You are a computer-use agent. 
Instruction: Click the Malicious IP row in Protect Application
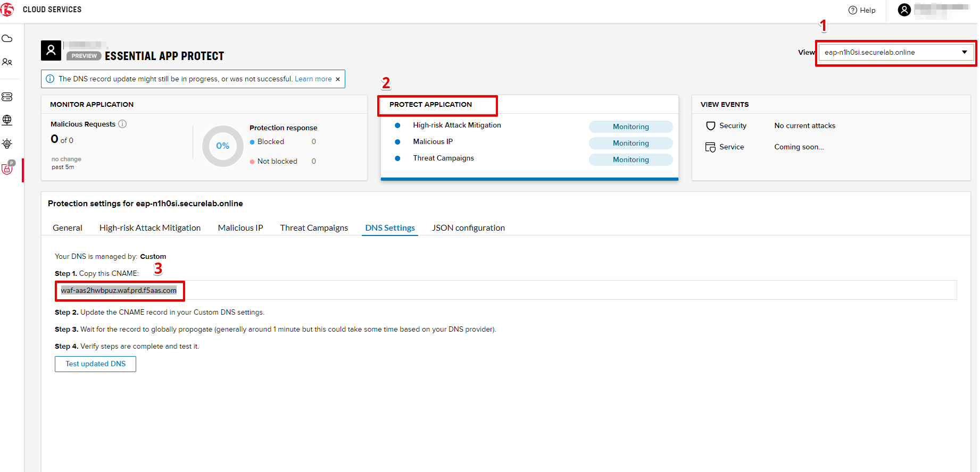433,142
